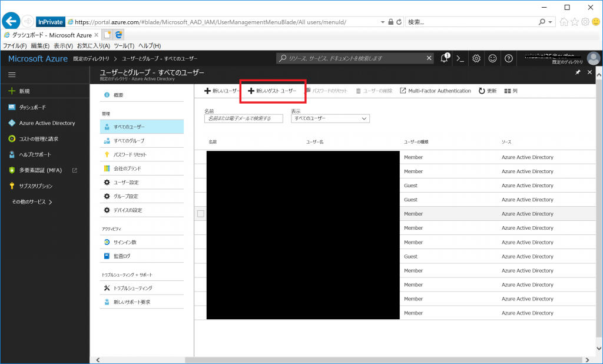Open a new browser tab

[x=107, y=35]
